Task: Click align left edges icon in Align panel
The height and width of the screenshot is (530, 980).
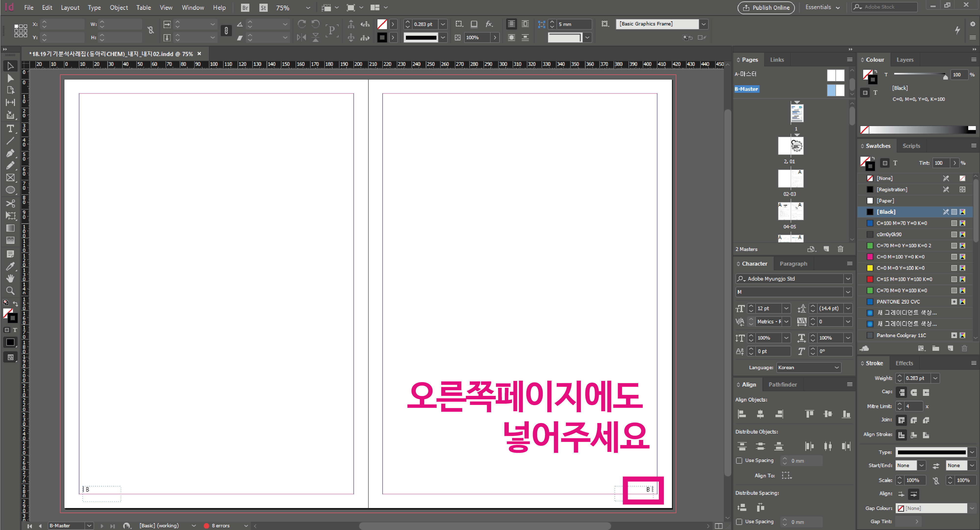Action: tap(742, 414)
